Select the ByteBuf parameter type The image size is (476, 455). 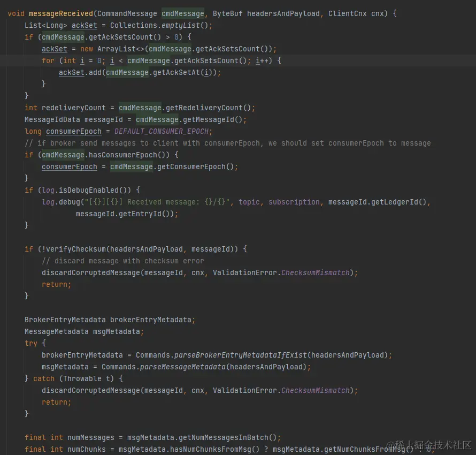227,14
